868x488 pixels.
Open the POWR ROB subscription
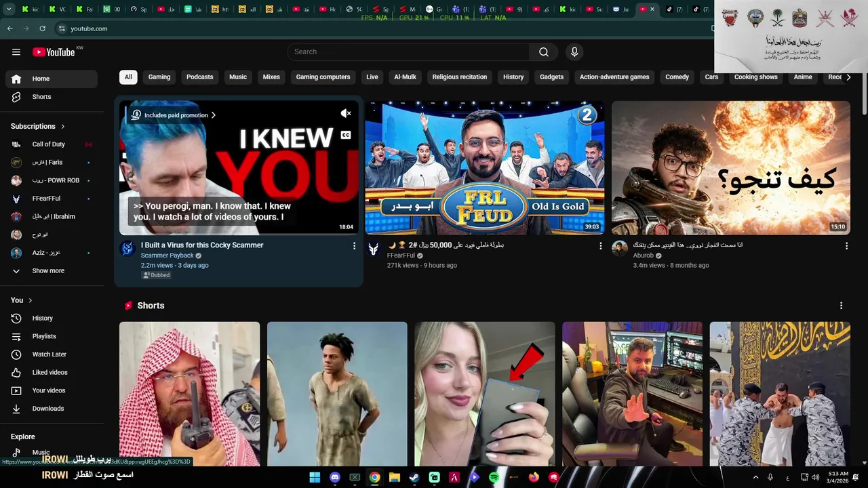click(52, 180)
